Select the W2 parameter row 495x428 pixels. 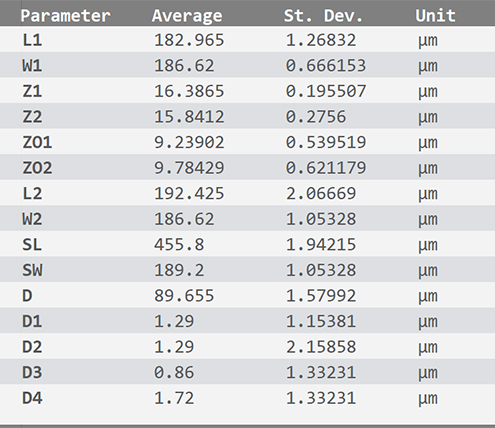pos(247,219)
